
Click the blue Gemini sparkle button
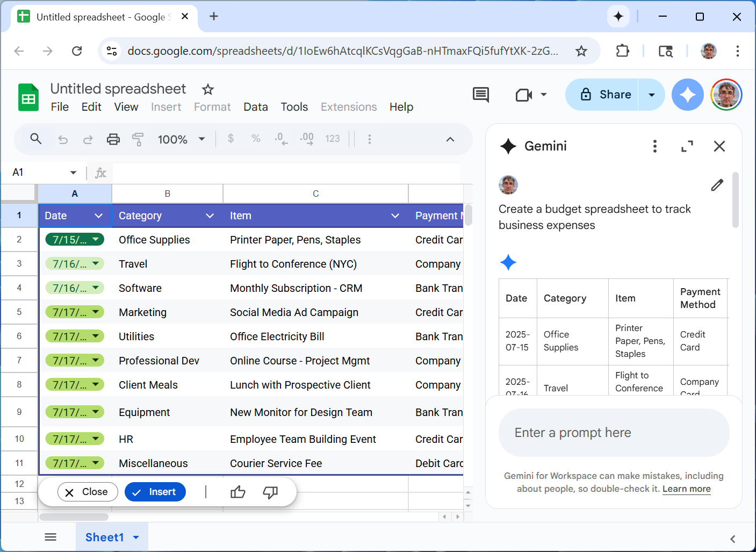tap(688, 95)
